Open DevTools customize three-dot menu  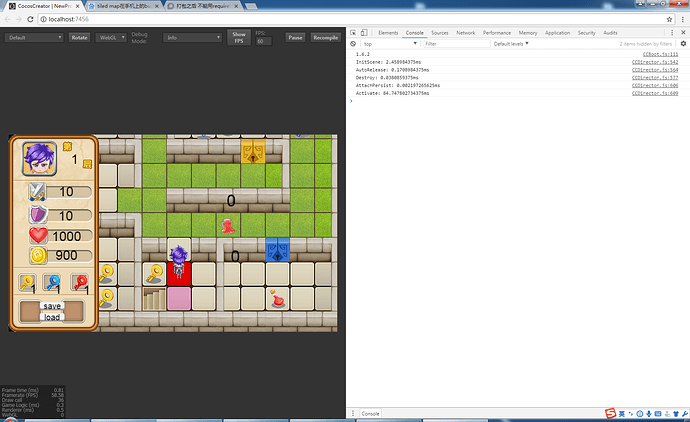(x=672, y=33)
